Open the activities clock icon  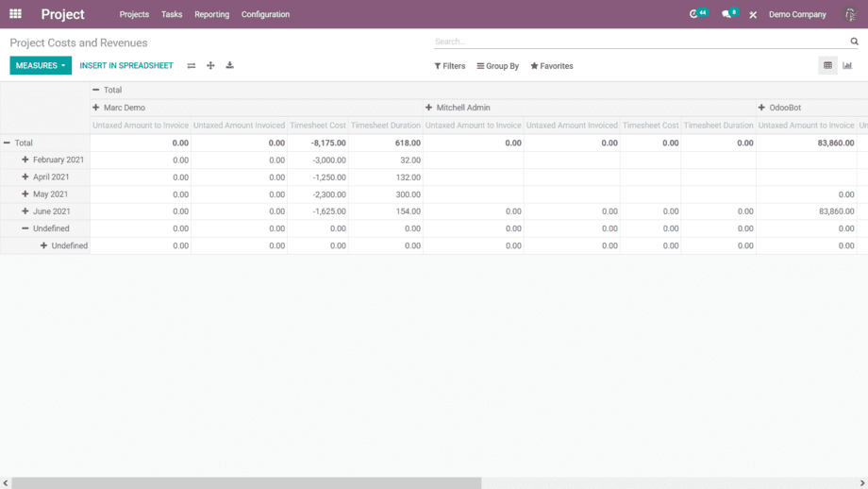point(694,14)
